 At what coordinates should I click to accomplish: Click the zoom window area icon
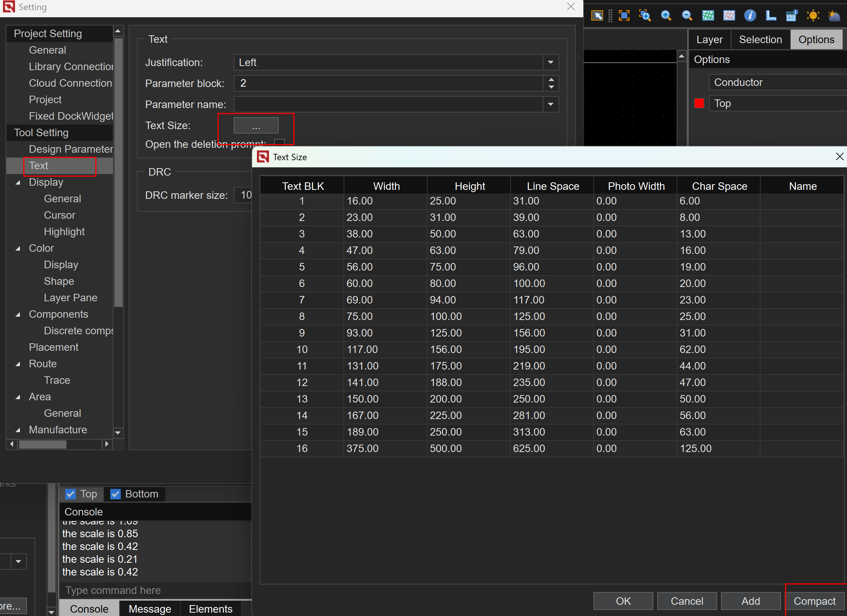tap(645, 15)
